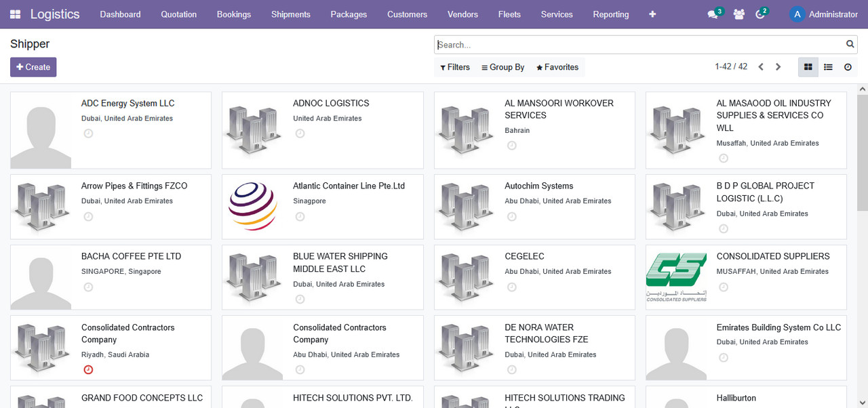
Task: Click activity clock on BACHA COFFEE PTE LTD card
Action: (88, 287)
